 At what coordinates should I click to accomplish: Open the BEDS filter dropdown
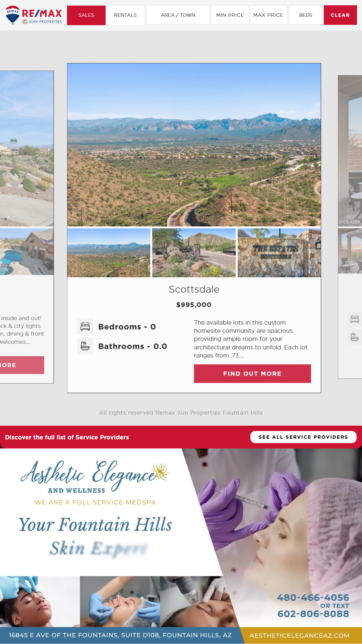point(306,15)
